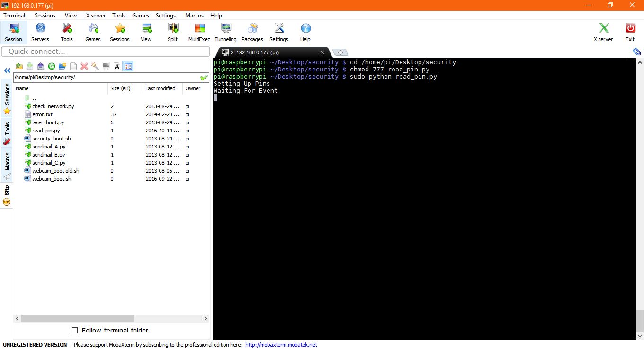Screen dimensions: 644x349
Task: Sort files by the Last modified column header
Action: click(162, 88)
